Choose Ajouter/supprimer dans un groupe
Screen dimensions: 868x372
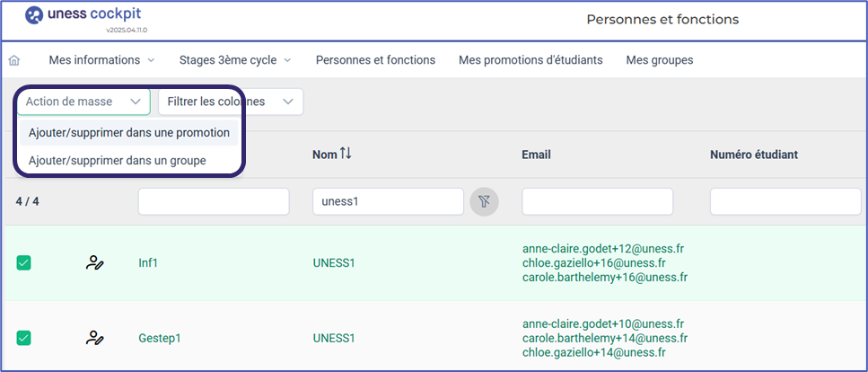[x=118, y=161]
